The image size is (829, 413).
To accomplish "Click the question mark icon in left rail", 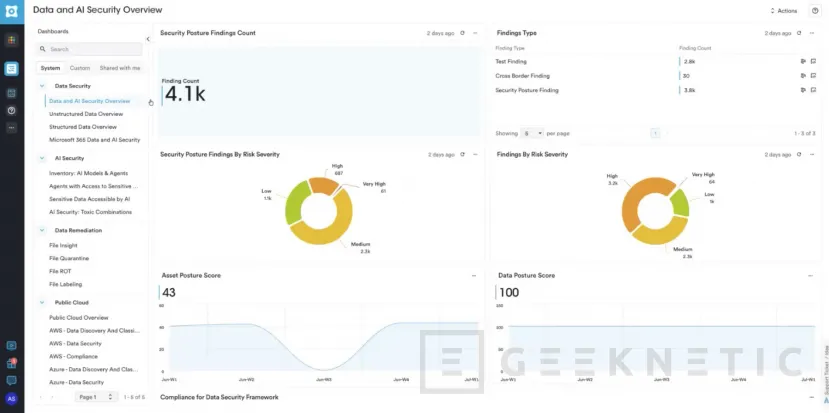I will point(12,111).
